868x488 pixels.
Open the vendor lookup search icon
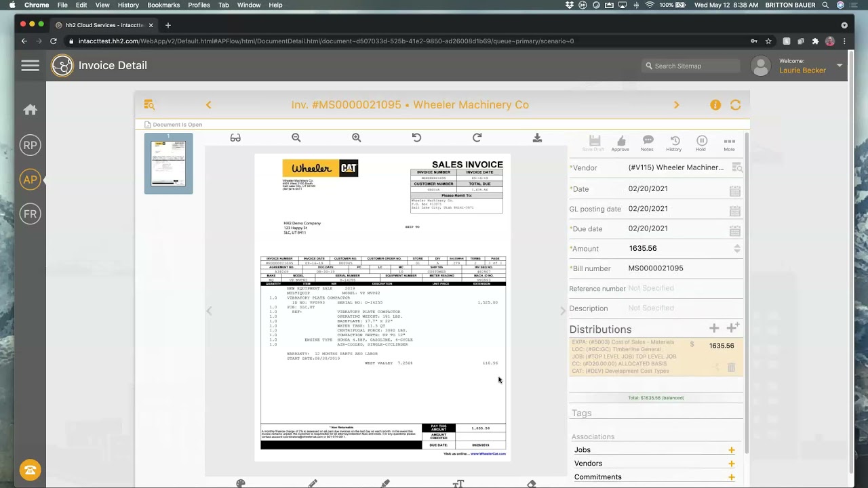[737, 167]
